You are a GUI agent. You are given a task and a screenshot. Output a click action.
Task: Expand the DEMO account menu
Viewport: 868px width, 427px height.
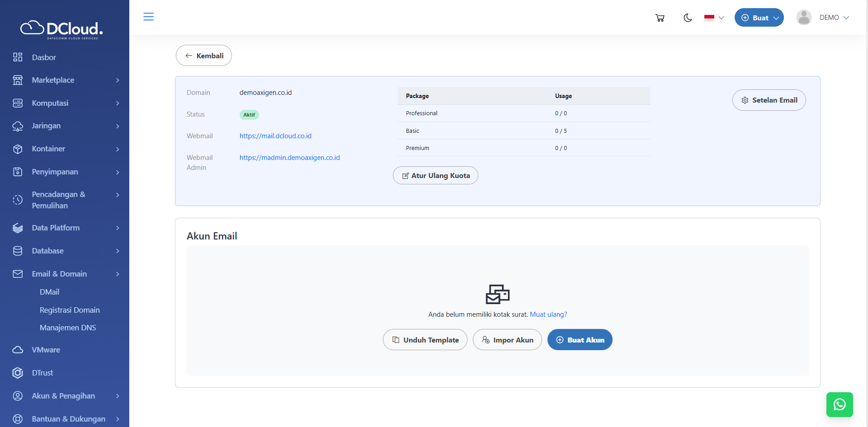pos(834,18)
